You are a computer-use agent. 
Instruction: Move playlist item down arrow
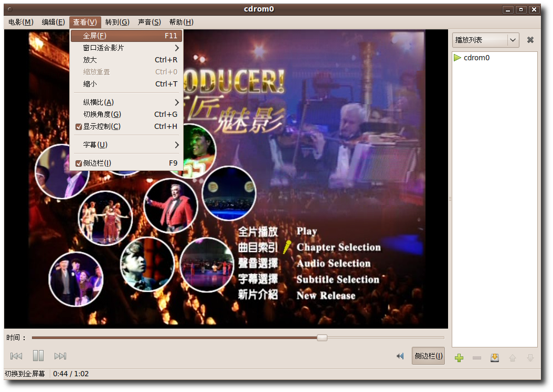(x=530, y=358)
